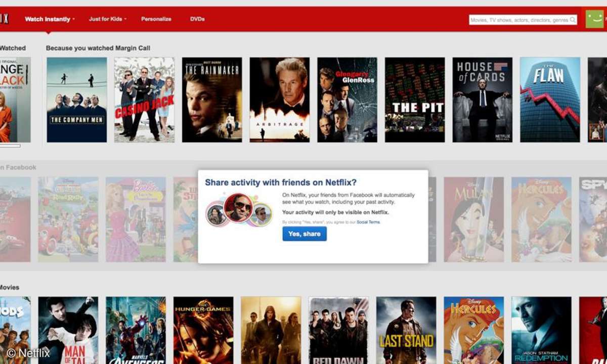Select the Red Dawn poster
The image size is (607, 364).
click(338, 330)
